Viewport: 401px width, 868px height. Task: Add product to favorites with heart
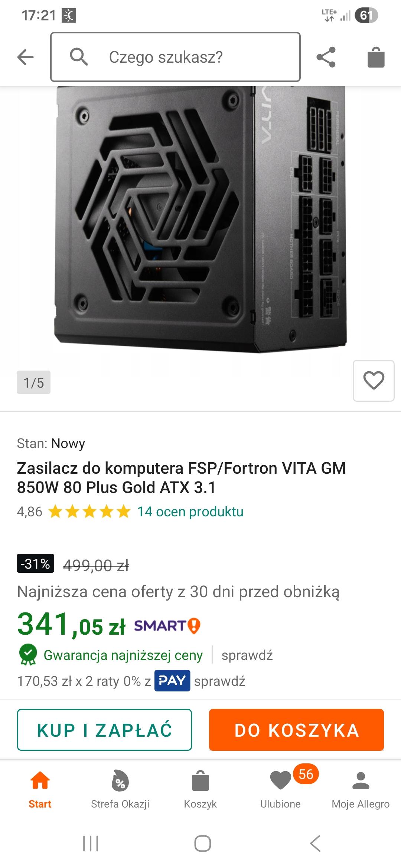373,380
